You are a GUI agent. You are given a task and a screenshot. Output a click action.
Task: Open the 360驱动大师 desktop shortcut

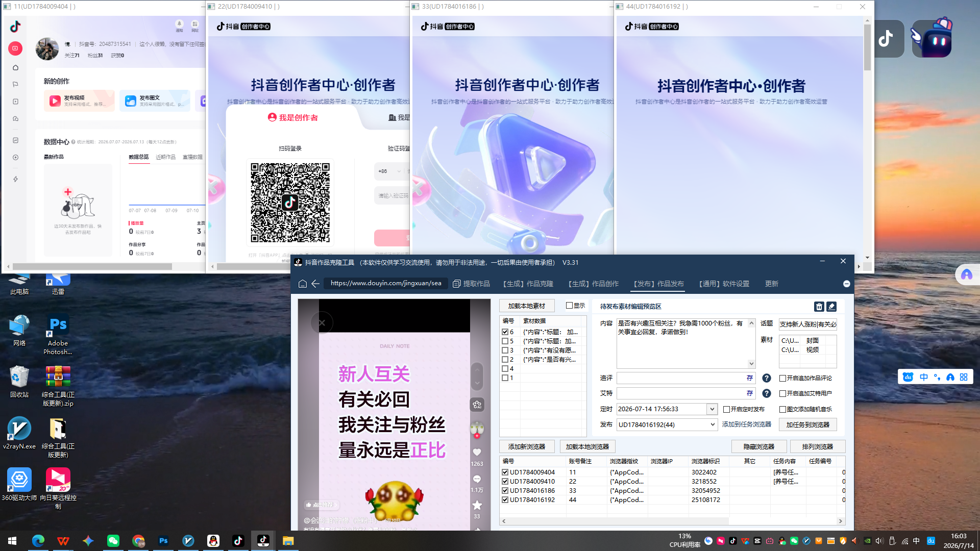tap(19, 485)
